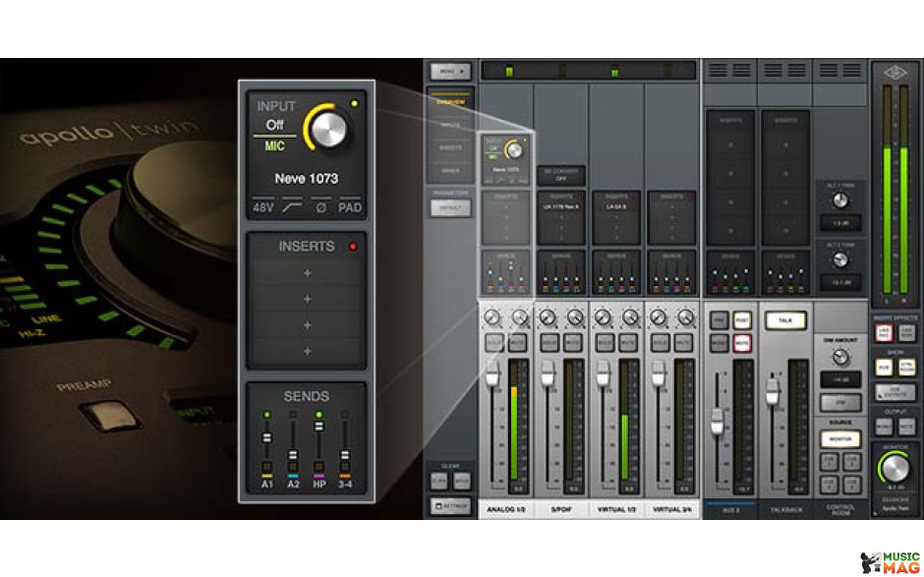This screenshot has width=924, height=577.
Task: Click the preamp gain knob in the enlarged INPUT panel
Action: point(328,130)
